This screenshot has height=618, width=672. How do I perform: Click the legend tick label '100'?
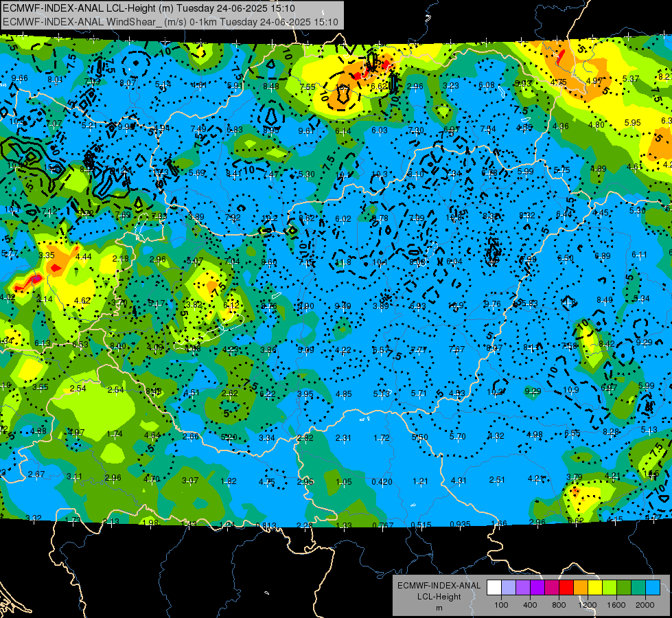(x=501, y=605)
